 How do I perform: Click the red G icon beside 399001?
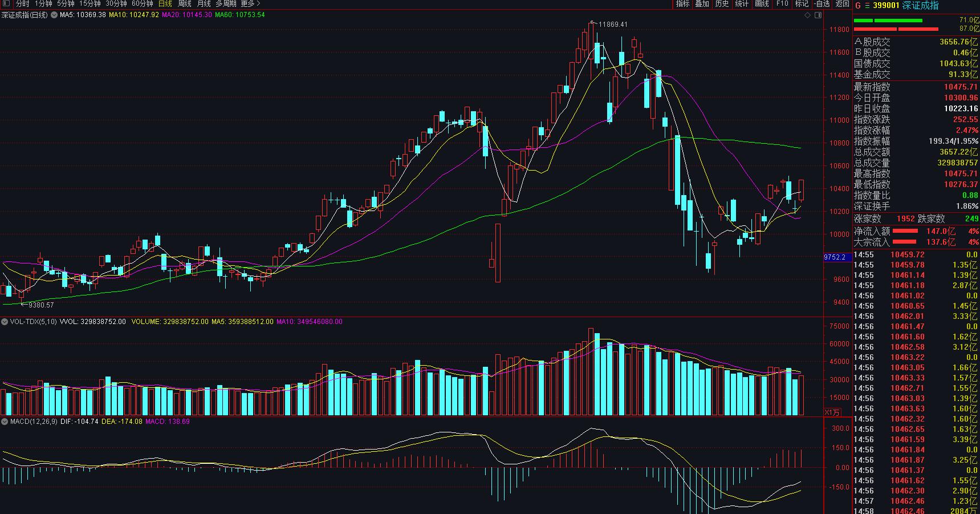858,5
